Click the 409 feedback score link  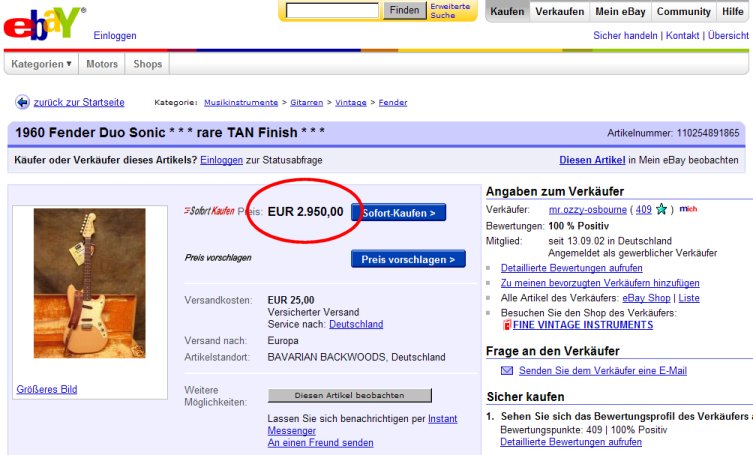point(644,209)
